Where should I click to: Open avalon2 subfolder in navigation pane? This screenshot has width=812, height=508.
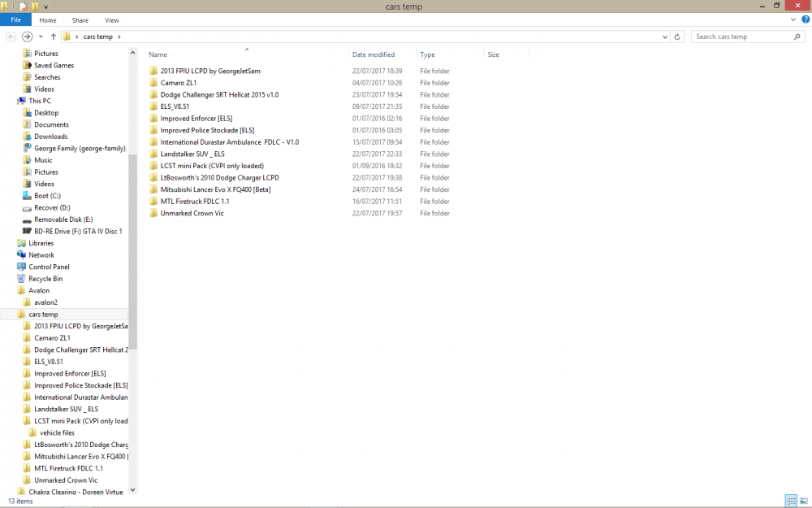[45, 302]
